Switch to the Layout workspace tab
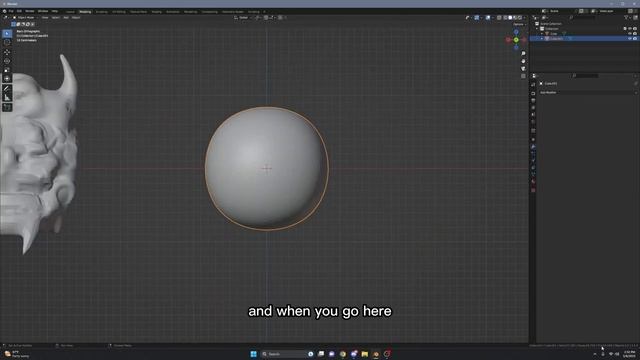This screenshot has width=640, height=360. click(70, 12)
